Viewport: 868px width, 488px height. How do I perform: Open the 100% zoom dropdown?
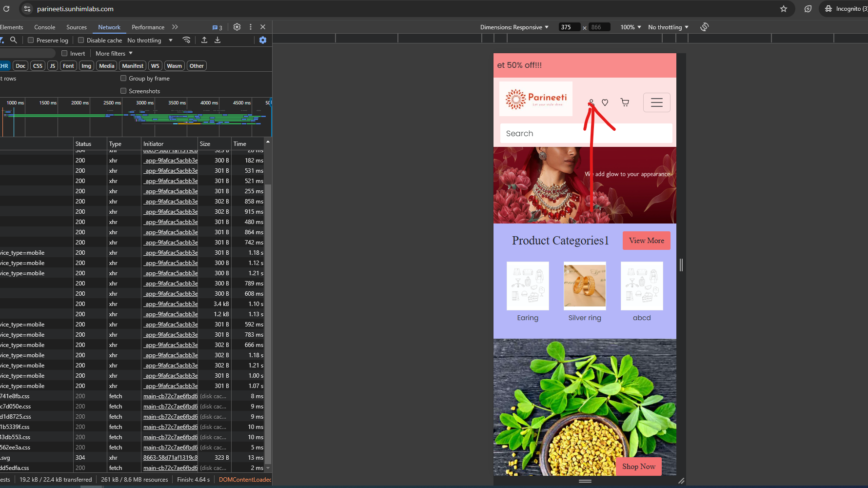tap(631, 27)
